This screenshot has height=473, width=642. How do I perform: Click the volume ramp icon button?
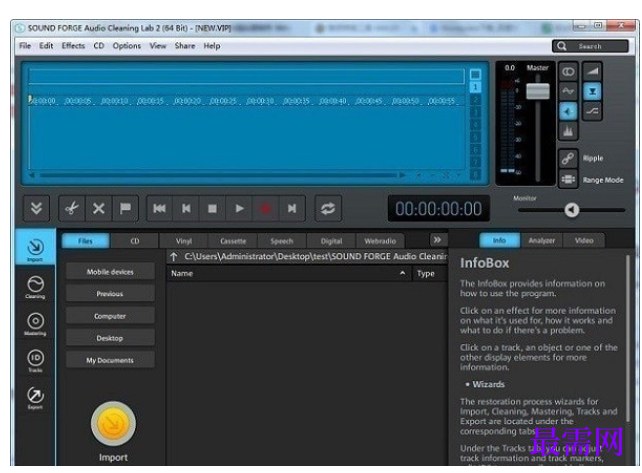[592, 72]
